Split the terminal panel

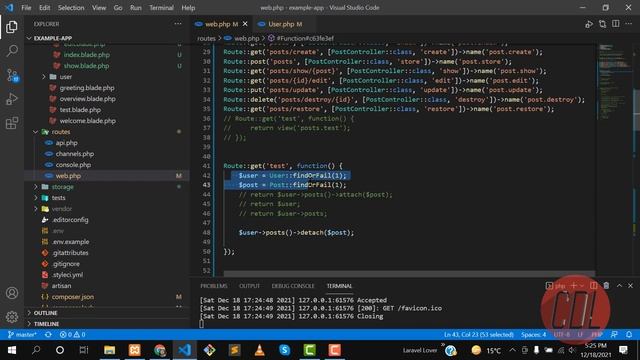click(x=593, y=286)
